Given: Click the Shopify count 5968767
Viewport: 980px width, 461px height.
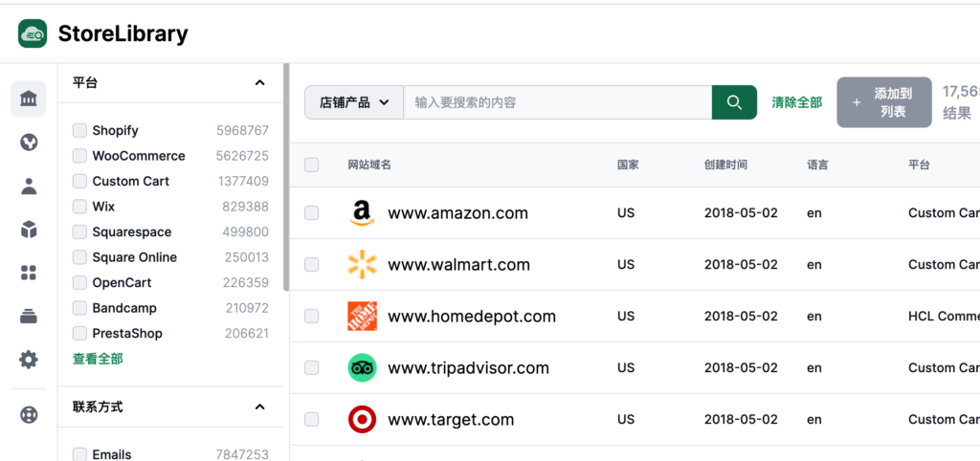Looking at the screenshot, I should pyautogui.click(x=242, y=131).
